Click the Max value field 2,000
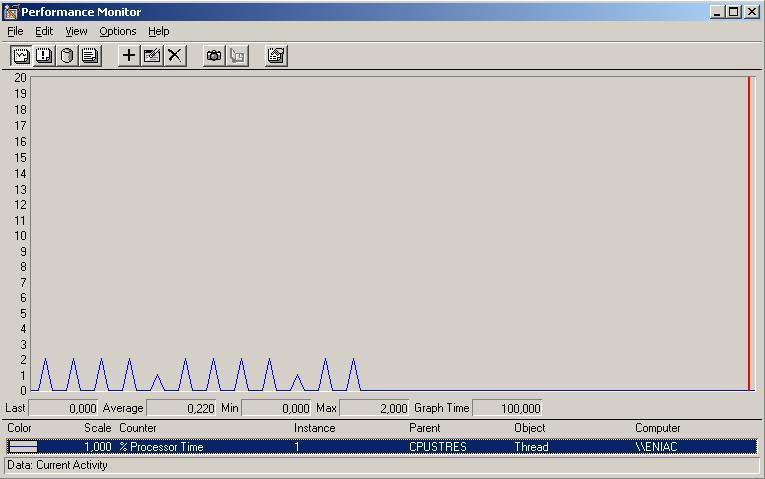Screen dimensions: 765x479 [x=374, y=408]
